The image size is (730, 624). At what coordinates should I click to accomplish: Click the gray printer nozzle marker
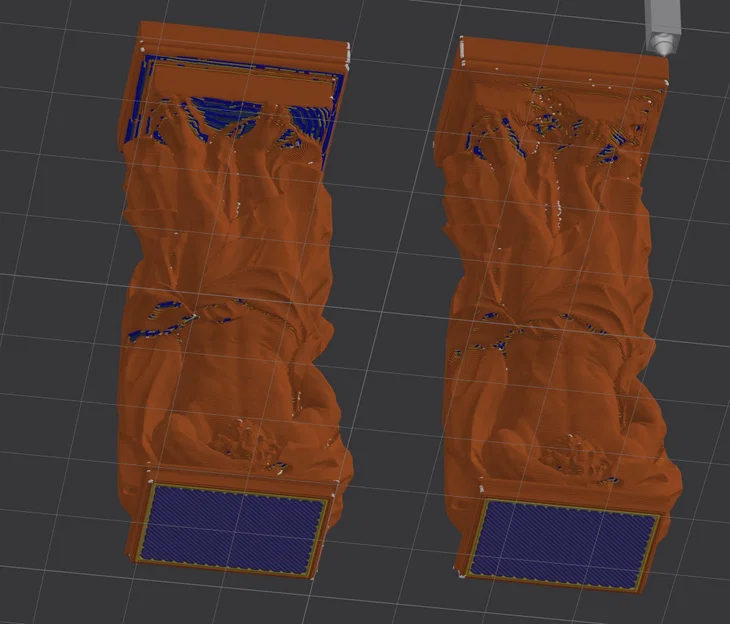(663, 27)
